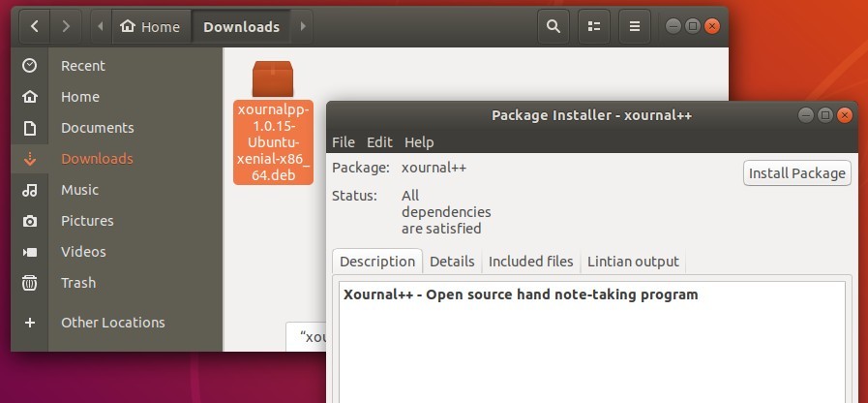This screenshot has height=403, width=868.
Task: Open Videos from the sidebar
Action: pyautogui.click(x=116, y=252)
